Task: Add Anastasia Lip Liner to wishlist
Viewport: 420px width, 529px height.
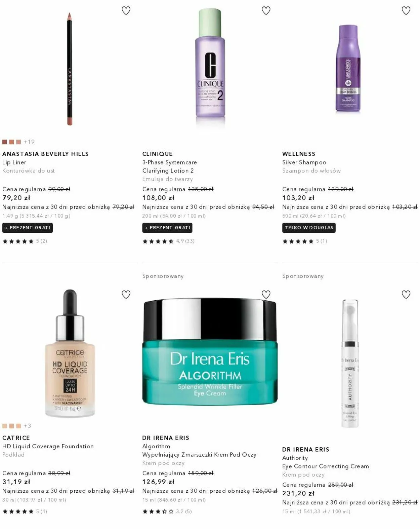Action: (126, 11)
